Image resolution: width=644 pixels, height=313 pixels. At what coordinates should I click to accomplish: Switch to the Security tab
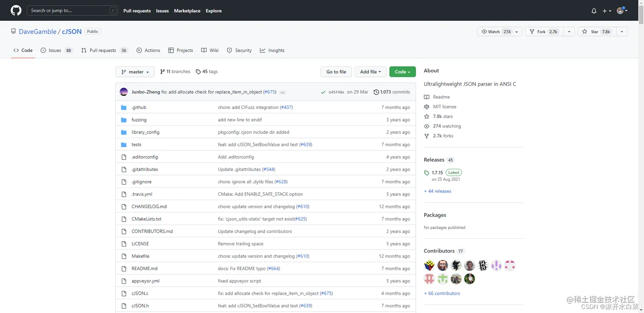point(239,50)
